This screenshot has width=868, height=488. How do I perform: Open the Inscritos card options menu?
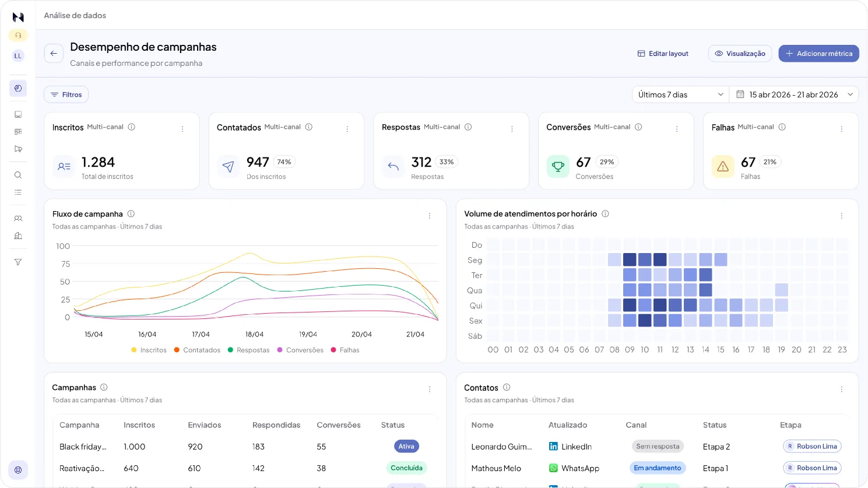point(182,129)
